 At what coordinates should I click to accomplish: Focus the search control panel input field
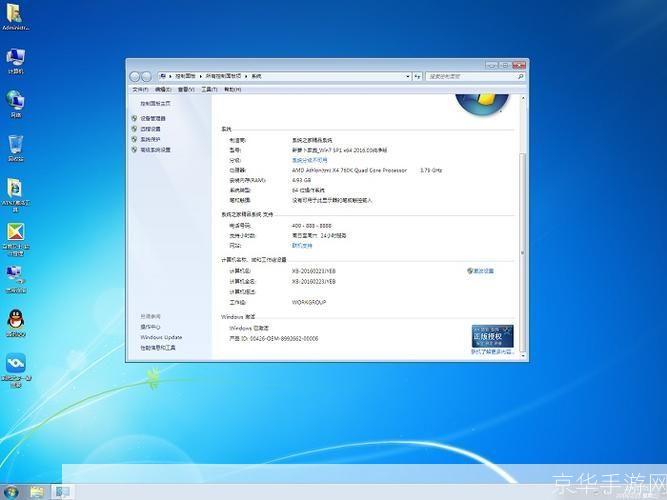[471, 76]
